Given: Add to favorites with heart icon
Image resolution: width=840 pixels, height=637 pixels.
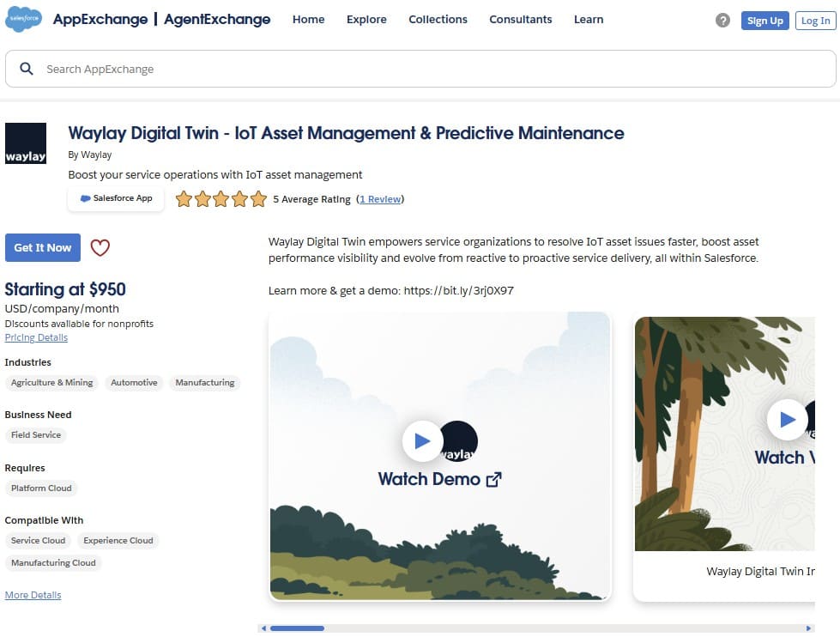Looking at the screenshot, I should 100,248.
